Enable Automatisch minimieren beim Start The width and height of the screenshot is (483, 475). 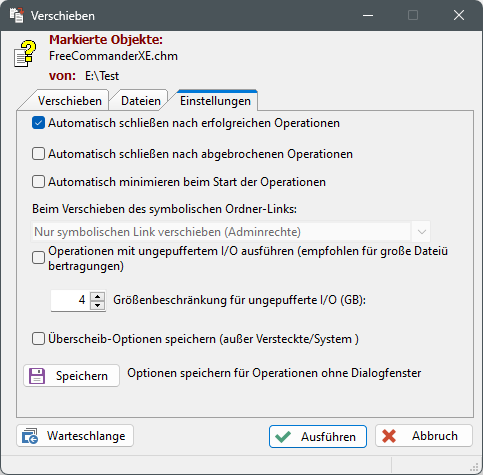[38, 182]
